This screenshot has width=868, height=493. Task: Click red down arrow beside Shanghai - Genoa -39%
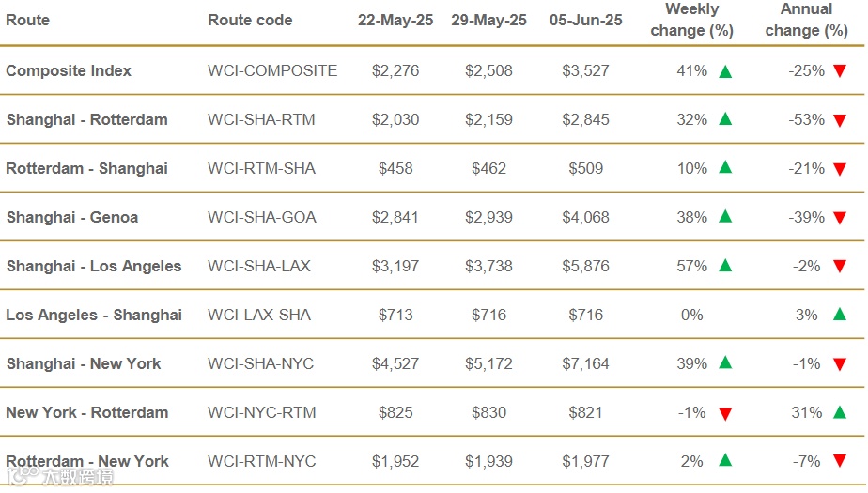click(839, 218)
